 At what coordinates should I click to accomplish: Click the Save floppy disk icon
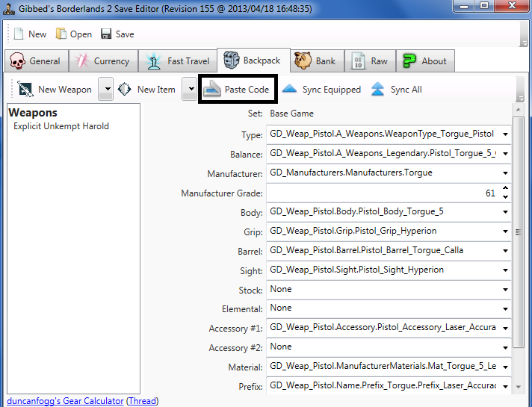[106, 34]
